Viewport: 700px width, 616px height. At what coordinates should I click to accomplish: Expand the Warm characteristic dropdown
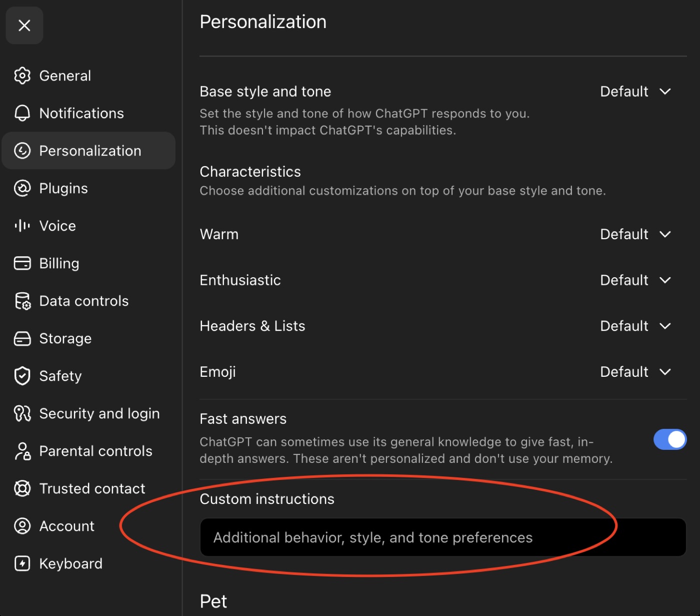pos(635,234)
